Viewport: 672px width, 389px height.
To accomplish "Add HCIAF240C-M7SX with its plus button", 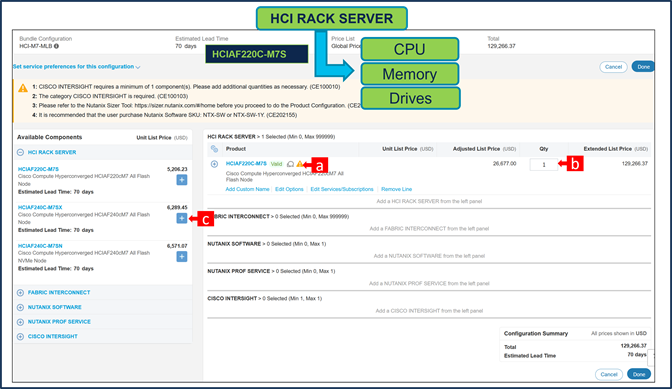I will [x=182, y=218].
